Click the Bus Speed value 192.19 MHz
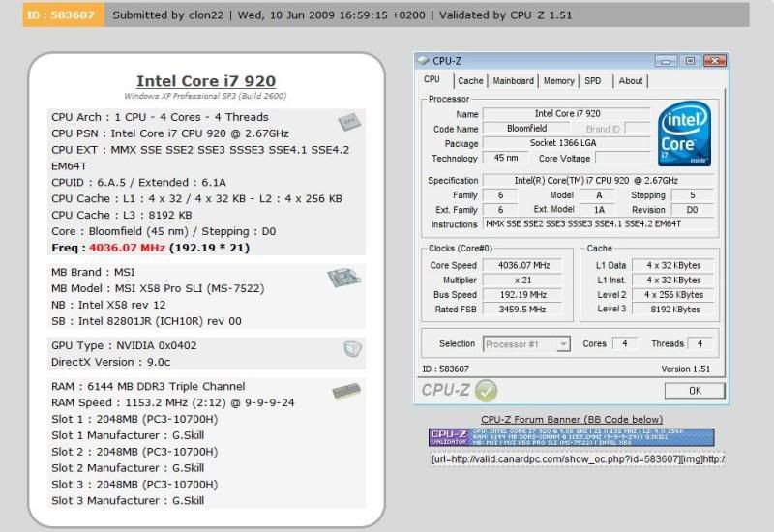Viewport: 774px width, 532px height. 522,295
